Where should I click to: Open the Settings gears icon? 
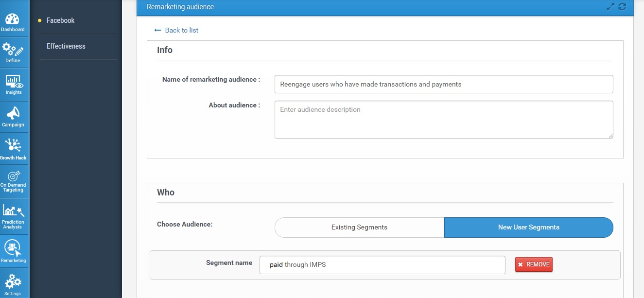pos(13,283)
